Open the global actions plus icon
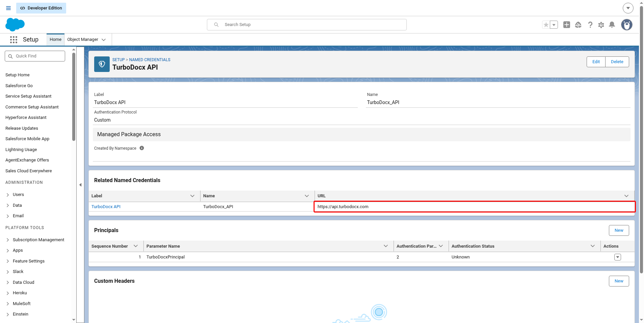The image size is (644, 323). [567, 25]
